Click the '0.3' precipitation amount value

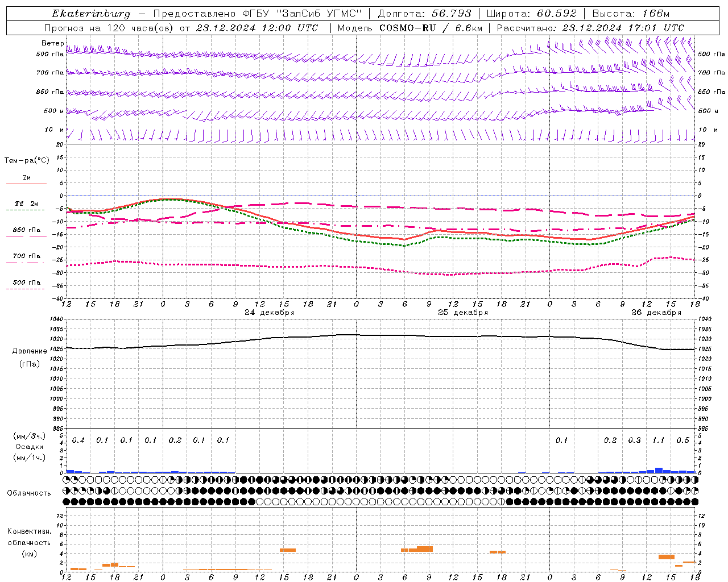click(x=634, y=440)
